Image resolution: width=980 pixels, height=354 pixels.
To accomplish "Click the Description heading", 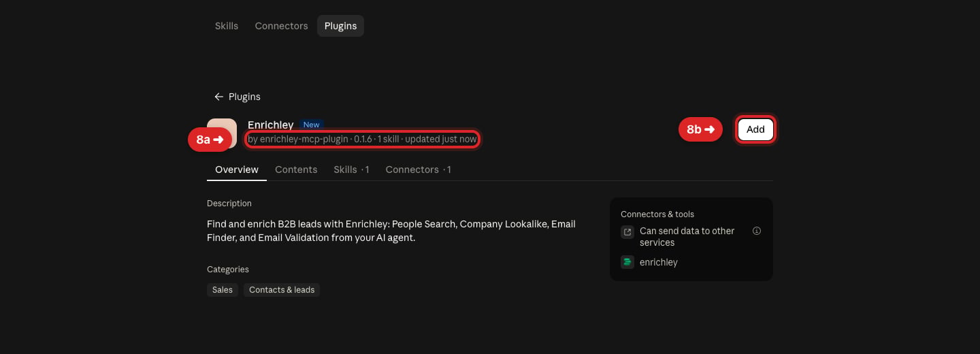I will click(x=229, y=204).
